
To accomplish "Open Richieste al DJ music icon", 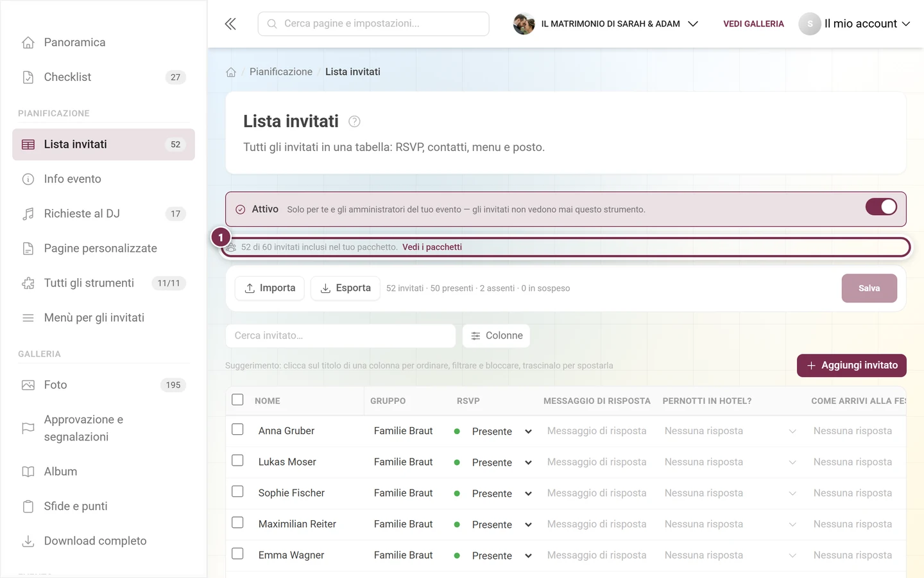I will click(x=28, y=214).
